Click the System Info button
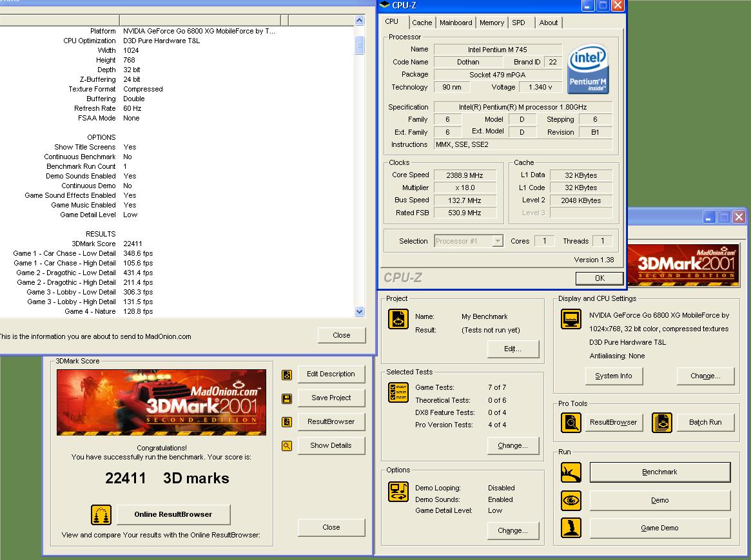Viewport: 751px width, 560px height. [614, 376]
